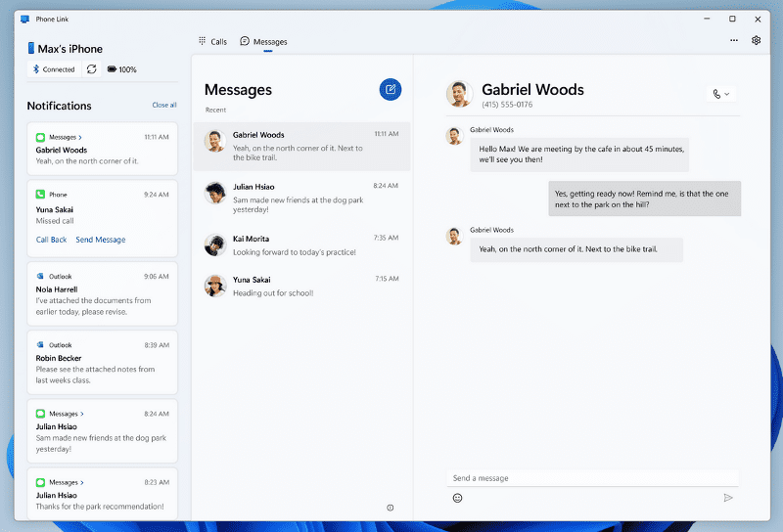This screenshot has width=783, height=532.
Task: Open Julian Hsiao conversation in Messages list
Action: (301, 199)
